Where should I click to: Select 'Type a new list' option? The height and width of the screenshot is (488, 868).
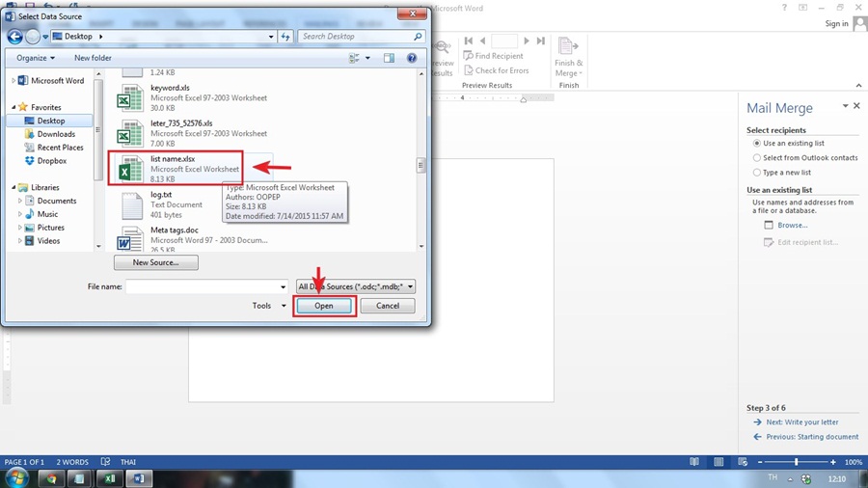tap(757, 173)
